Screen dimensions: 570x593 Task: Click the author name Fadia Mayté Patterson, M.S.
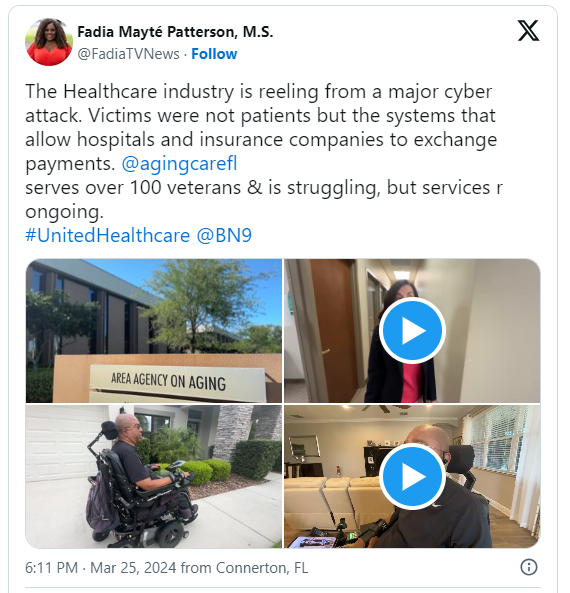[x=175, y=32]
